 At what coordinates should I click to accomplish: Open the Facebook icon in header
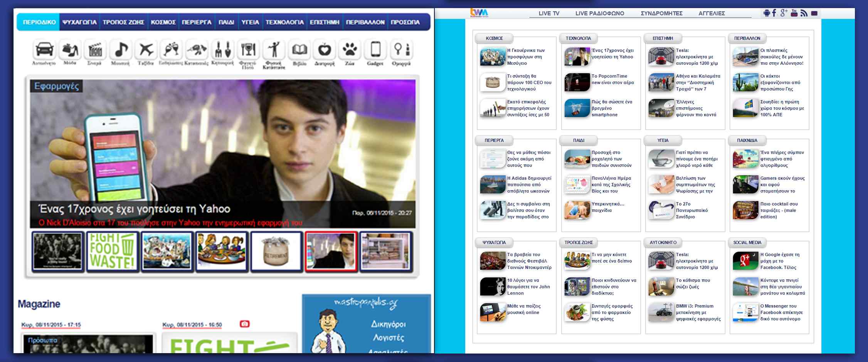(x=774, y=13)
